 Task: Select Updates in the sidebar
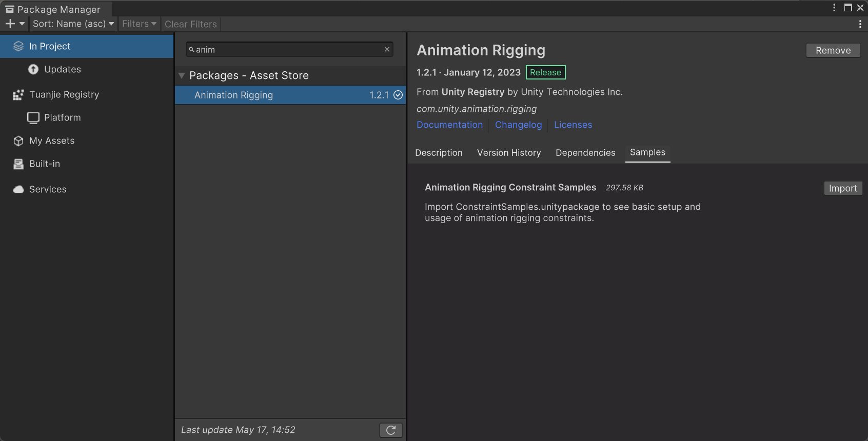coord(87,69)
